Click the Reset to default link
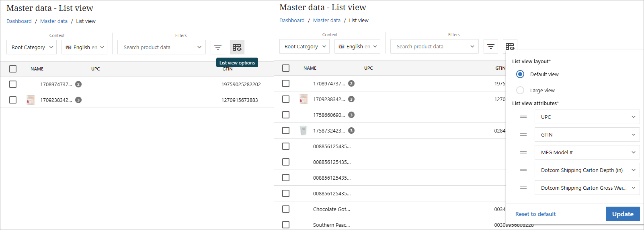Viewport: 644px width, 230px height. click(x=535, y=214)
